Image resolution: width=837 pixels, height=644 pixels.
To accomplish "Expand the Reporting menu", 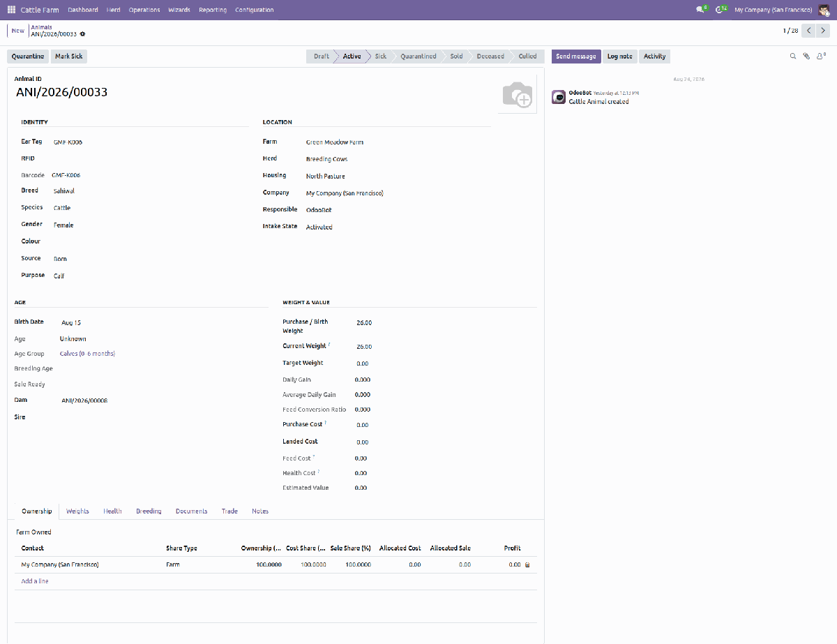I will 213,10.
